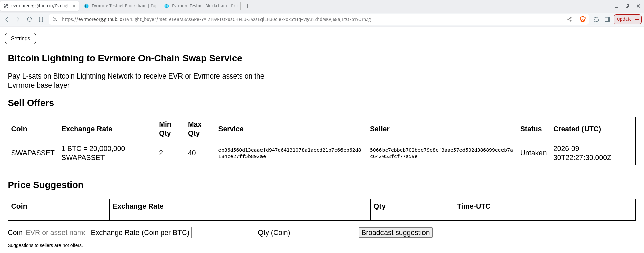The image size is (644, 253).
Task: Click the share page icon
Action: [x=569, y=19]
